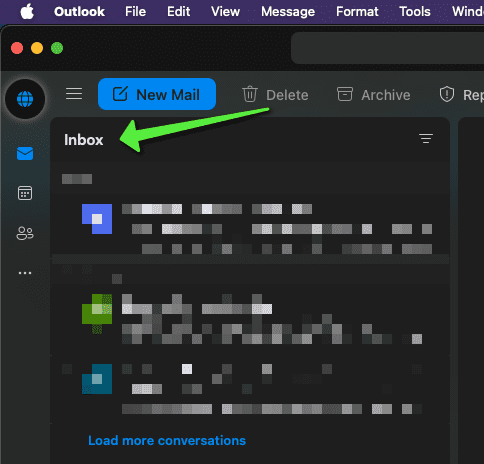Open the inbox filter options icon
This screenshot has width=484, height=464.
pos(426,138)
